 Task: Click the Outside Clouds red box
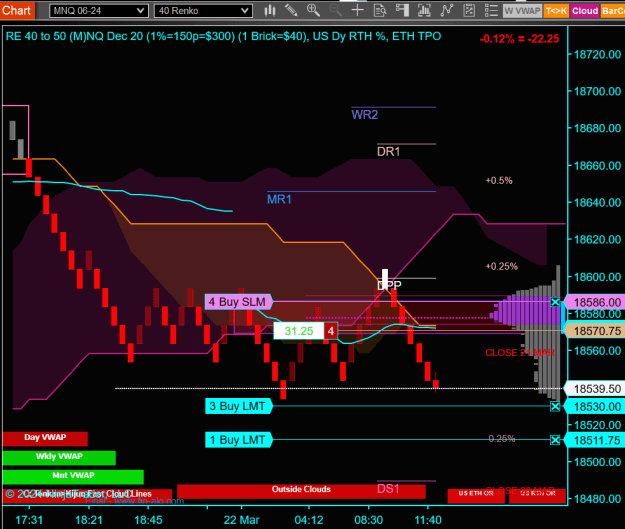[x=301, y=491]
